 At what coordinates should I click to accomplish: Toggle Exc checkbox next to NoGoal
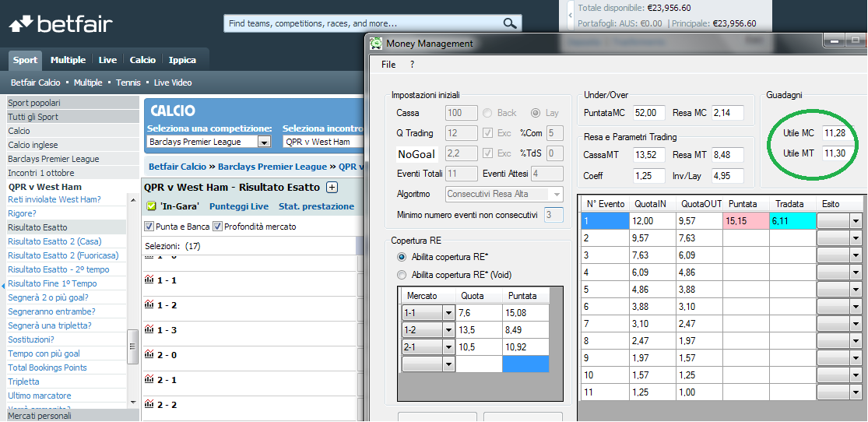coord(487,153)
